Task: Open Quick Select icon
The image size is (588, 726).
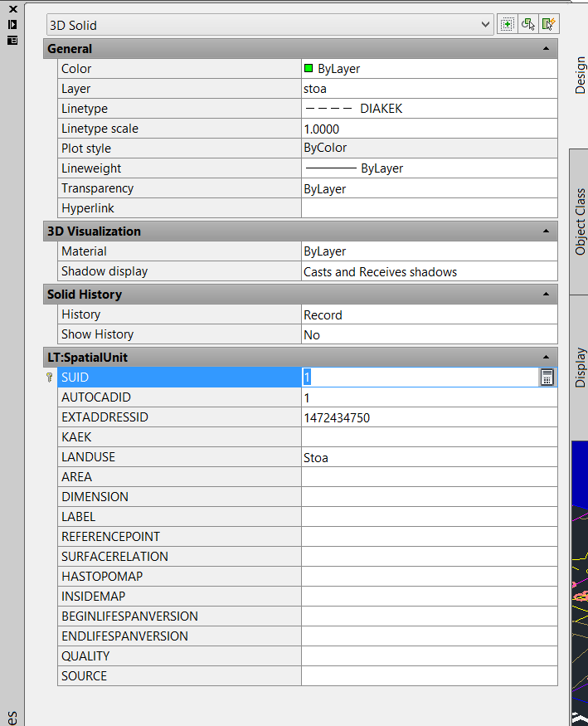Action: click(x=549, y=24)
